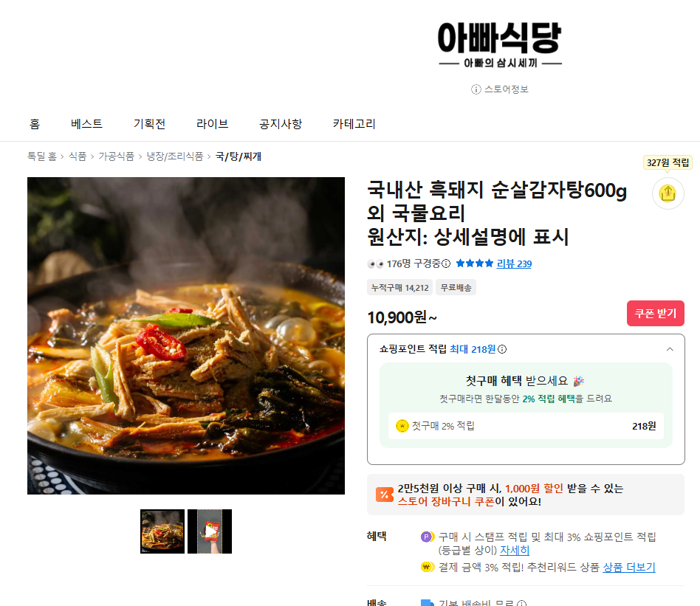The height and width of the screenshot is (606, 700).
Task: Play the product video thumbnail
Action: [x=210, y=531]
